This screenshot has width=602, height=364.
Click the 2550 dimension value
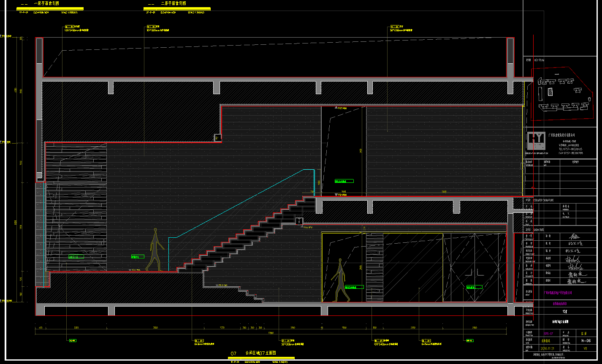(x=413, y=327)
